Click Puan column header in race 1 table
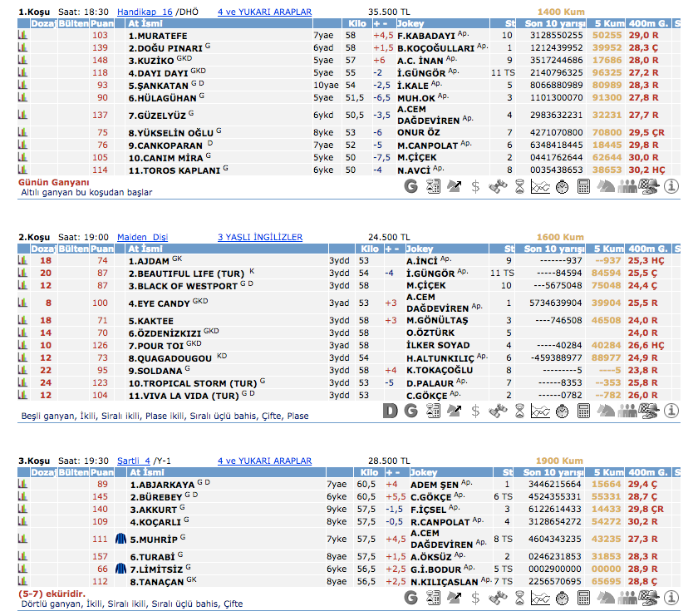Screen dimensions: 693x616 click(x=101, y=24)
